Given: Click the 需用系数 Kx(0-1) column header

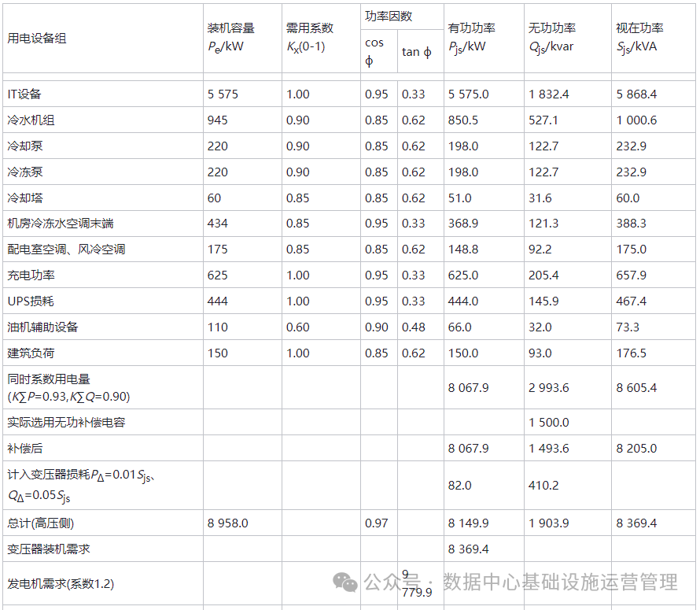Looking at the screenshot, I should tap(309, 37).
